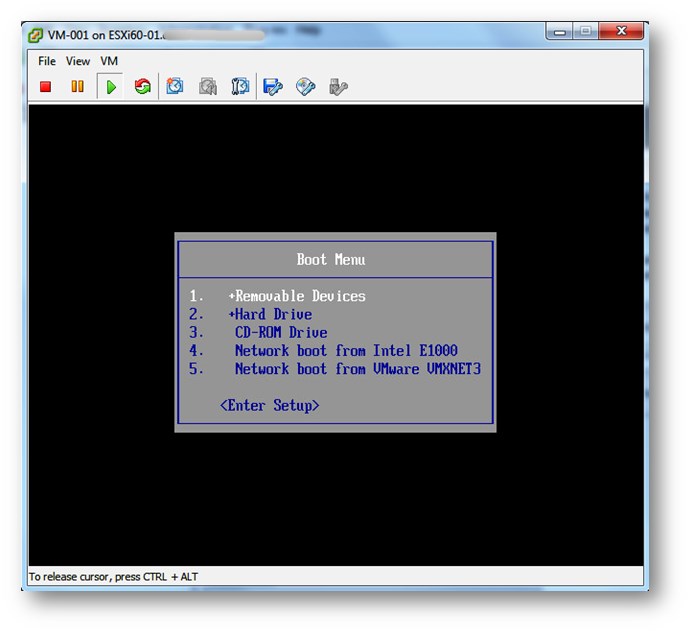Pick Network boot from Intel E1000
Image resolution: width=691 pixels, height=633 pixels.
tap(346, 351)
